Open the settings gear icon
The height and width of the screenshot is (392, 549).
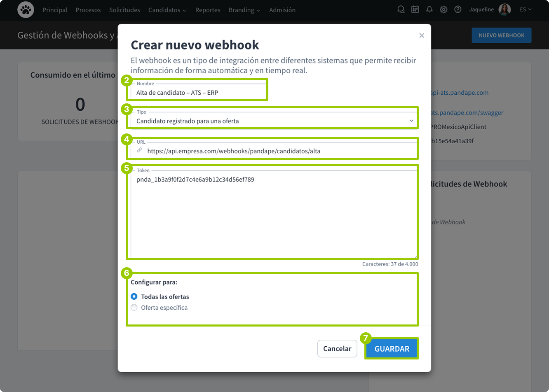(x=444, y=9)
